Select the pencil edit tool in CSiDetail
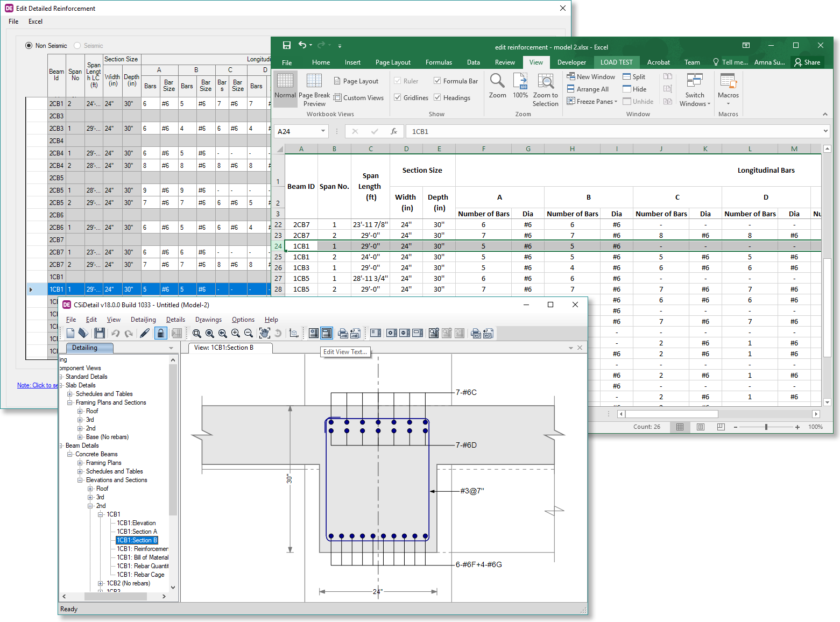 click(145, 333)
